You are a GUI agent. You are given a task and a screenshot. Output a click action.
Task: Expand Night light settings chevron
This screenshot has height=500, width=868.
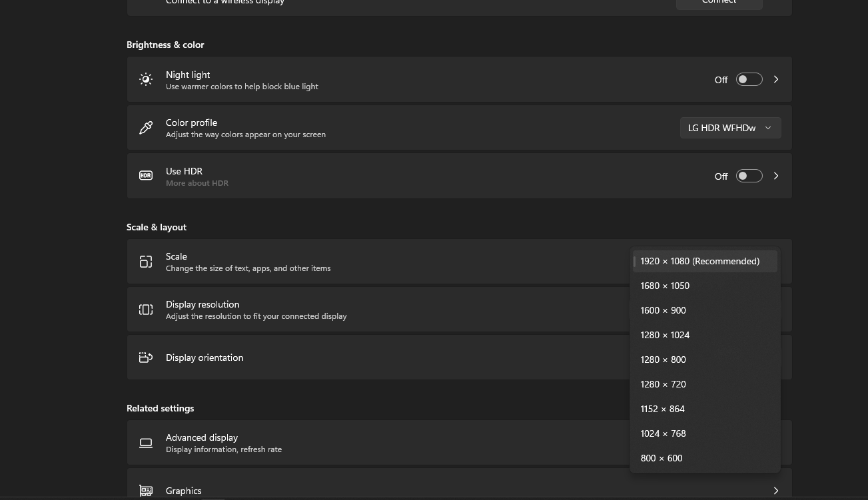click(776, 79)
